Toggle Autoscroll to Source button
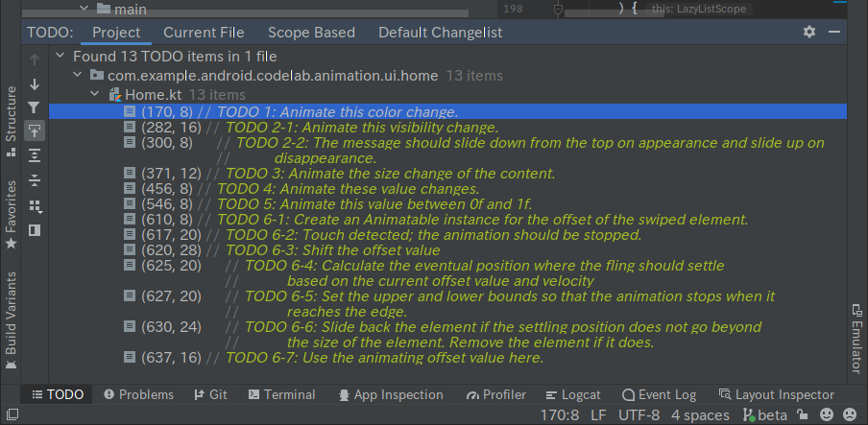The image size is (868, 425). [x=35, y=130]
